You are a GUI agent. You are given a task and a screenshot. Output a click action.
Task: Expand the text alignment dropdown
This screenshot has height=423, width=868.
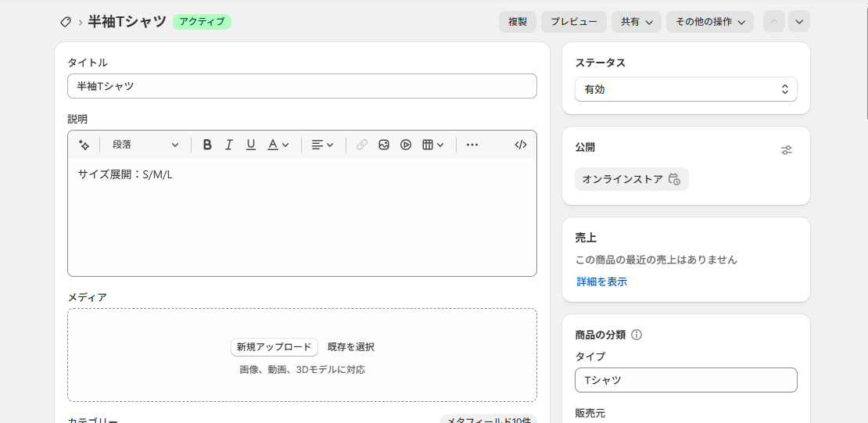[x=323, y=145]
